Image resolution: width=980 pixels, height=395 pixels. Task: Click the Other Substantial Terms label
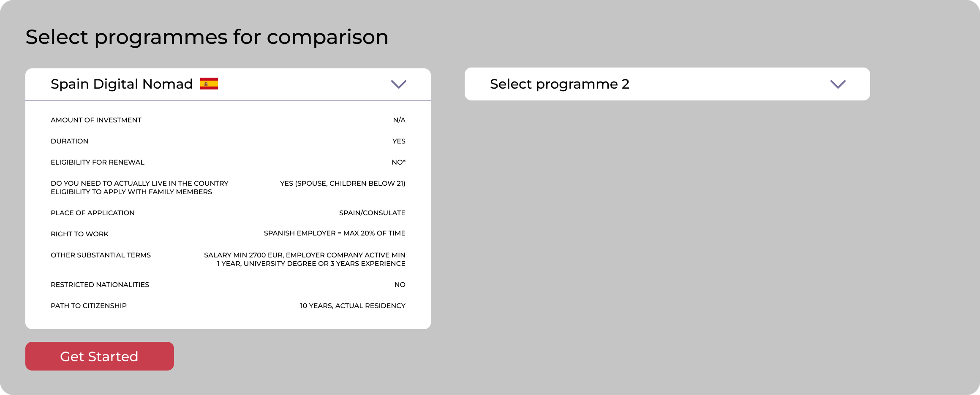pyautogui.click(x=101, y=255)
